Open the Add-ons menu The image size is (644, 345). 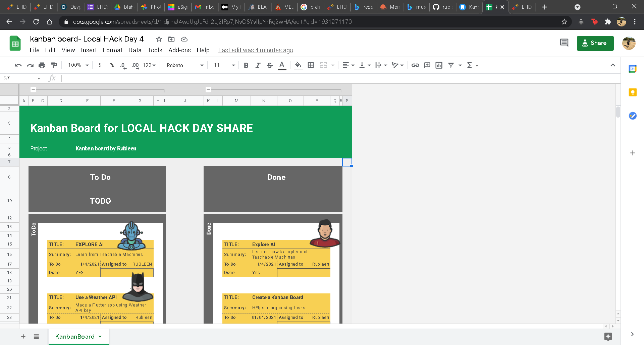coord(179,50)
